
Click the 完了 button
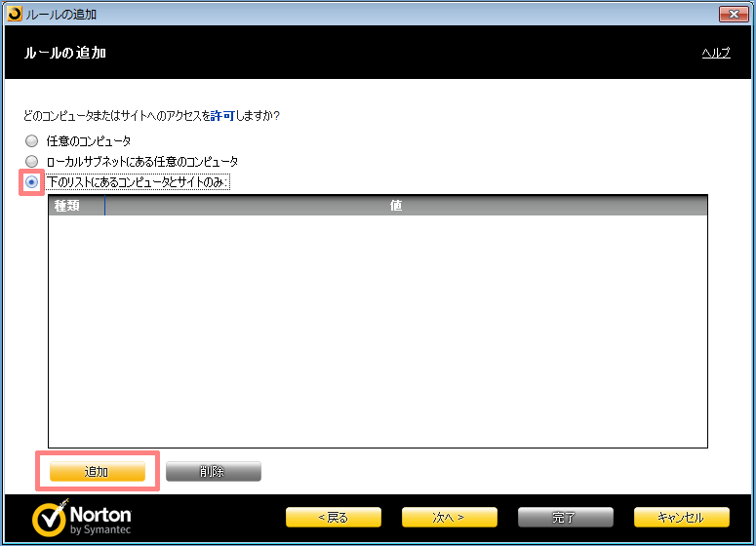[x=565, y=518]
